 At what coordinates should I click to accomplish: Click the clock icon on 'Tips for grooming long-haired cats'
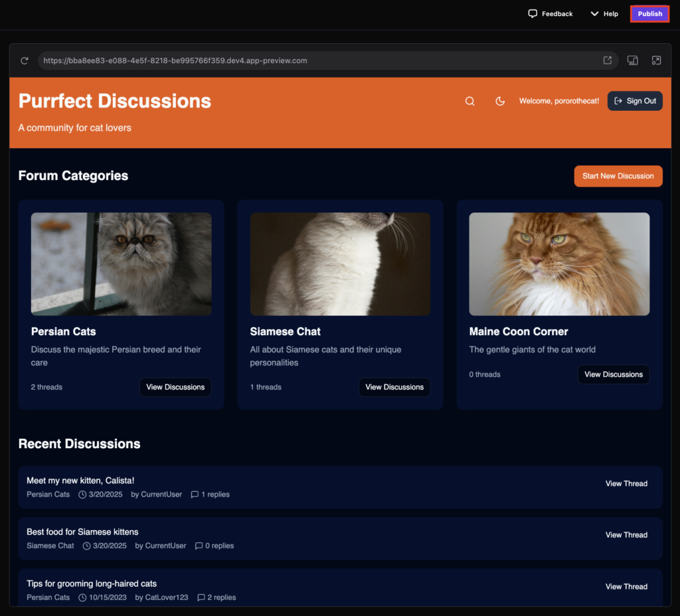coord(82,597)
